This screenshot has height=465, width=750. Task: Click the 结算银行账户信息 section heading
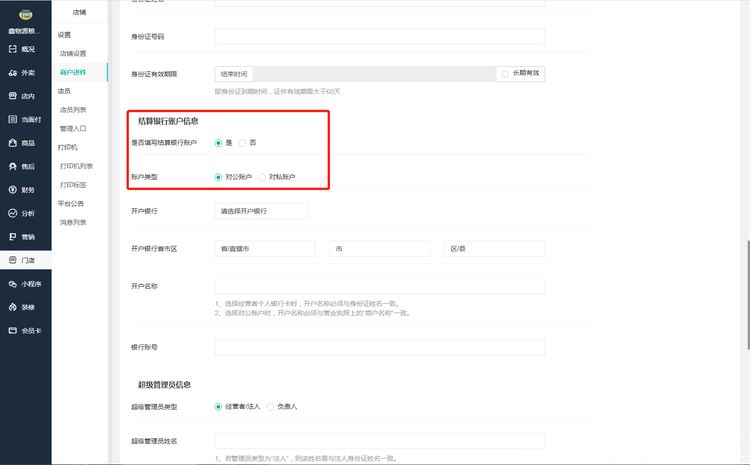pyautogui.click(x=168, y=121)
